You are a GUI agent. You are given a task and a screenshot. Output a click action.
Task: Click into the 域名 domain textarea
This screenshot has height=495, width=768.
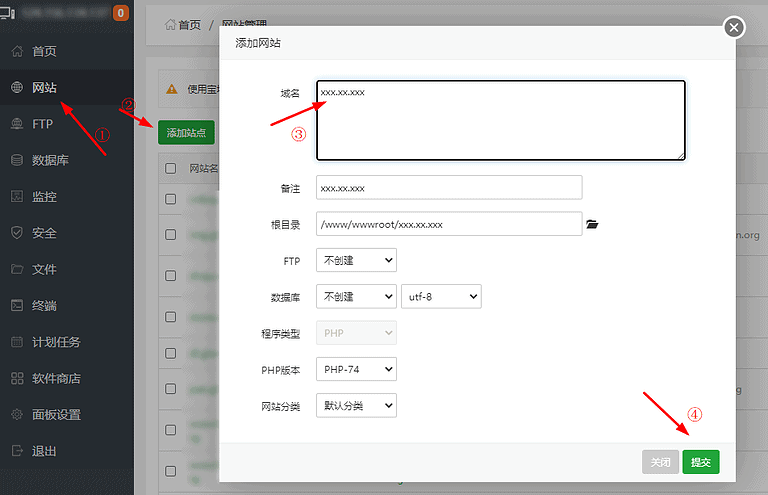[x=501, y=120]
